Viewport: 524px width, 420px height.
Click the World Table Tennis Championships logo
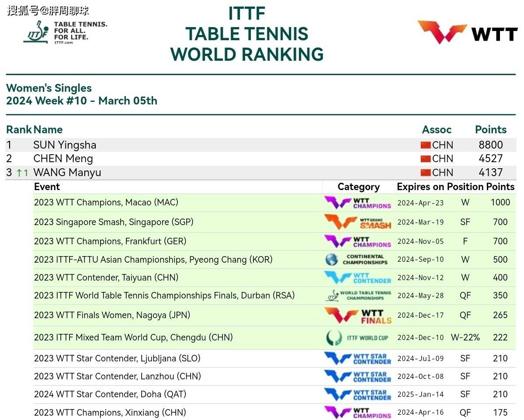coord(358,295)
